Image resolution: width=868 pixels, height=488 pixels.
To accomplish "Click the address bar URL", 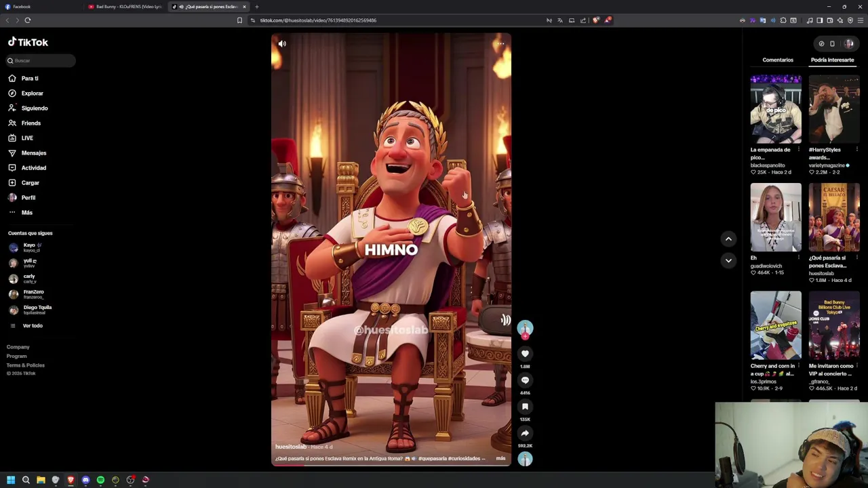I will coord(318,20).
